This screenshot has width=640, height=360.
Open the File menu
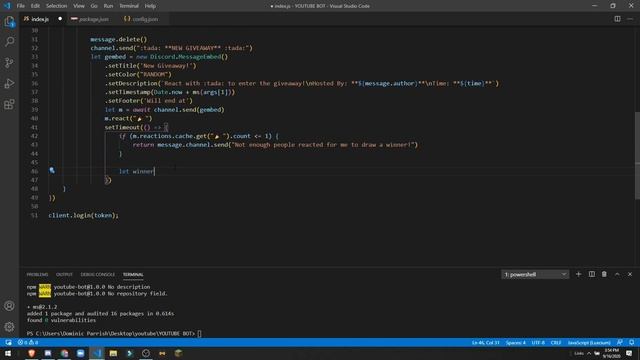tap(20, 6)
